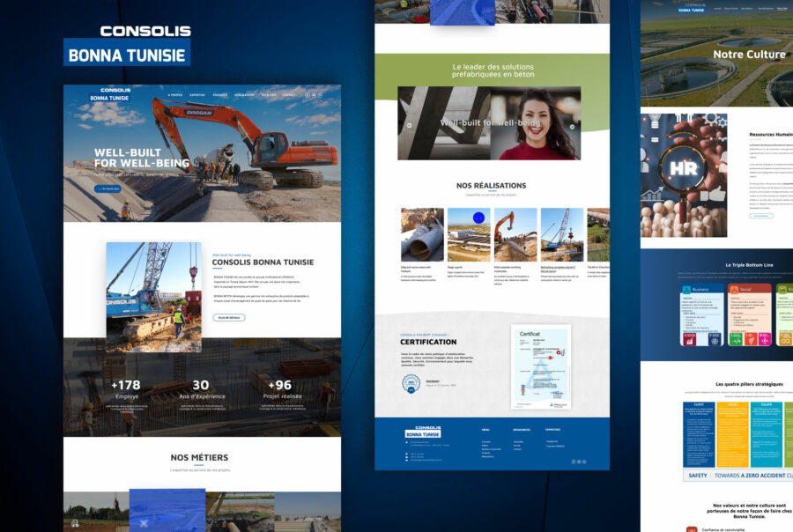The height and width of the screenshot is (532, 793).
Task: Click the blue circle on the Plage sportif image
Action: click(x=478, y=218)
